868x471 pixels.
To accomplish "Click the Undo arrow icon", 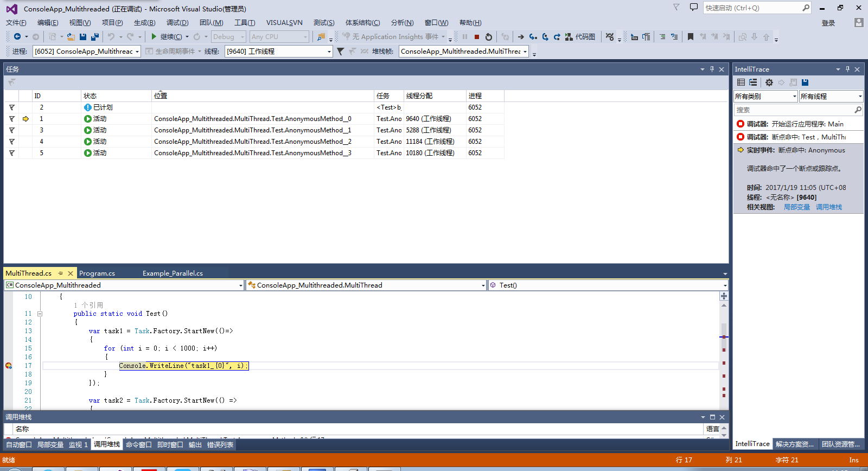I will [x=111, y=37].
